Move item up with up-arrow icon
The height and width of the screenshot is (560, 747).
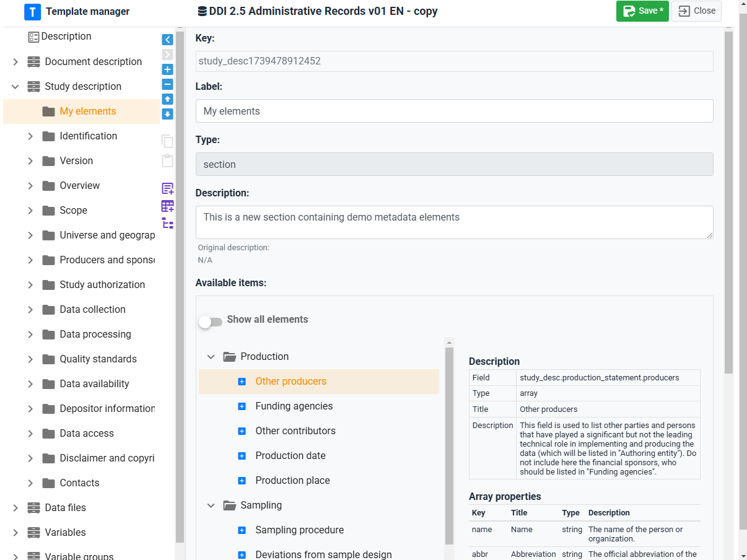point(167,99)
